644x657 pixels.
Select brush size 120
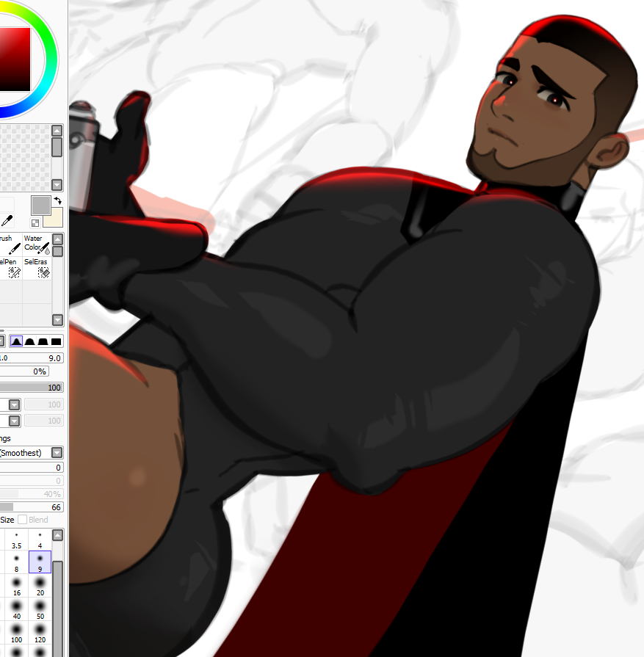click(40, 633)
